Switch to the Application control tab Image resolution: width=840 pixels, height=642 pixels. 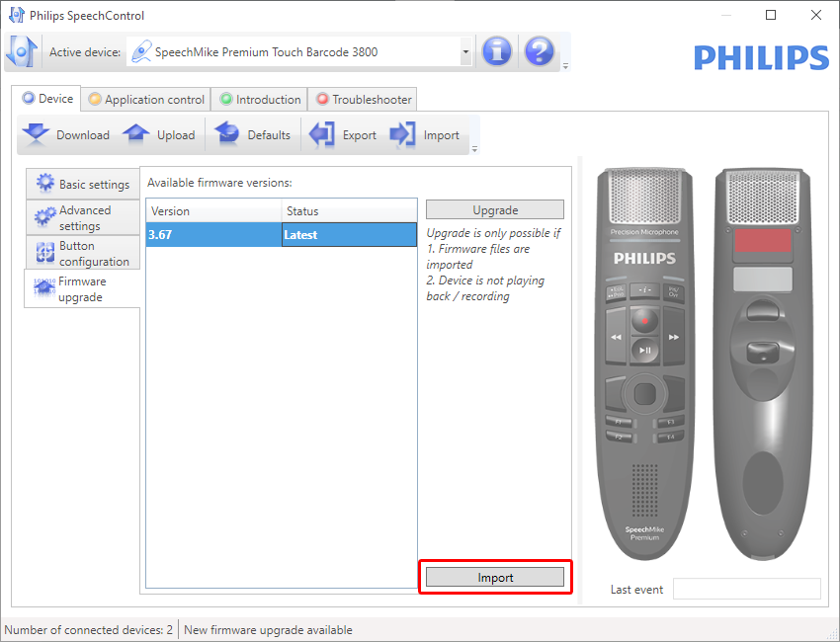coord(146,99)
